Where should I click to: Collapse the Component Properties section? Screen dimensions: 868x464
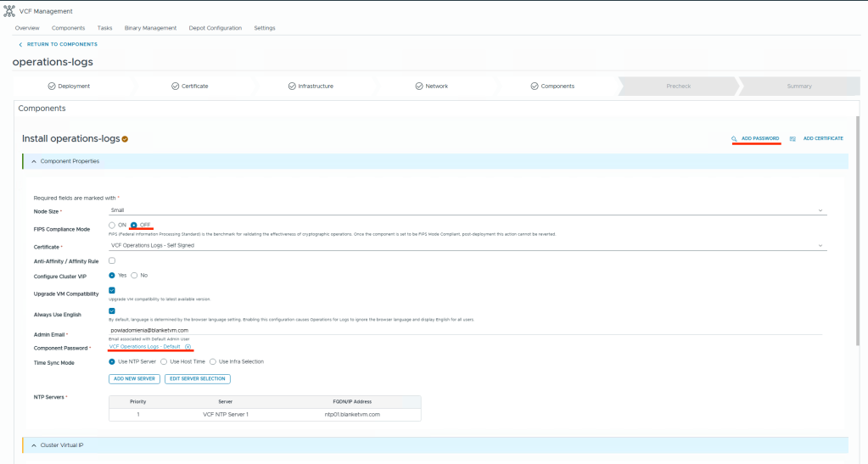point(34,161)
